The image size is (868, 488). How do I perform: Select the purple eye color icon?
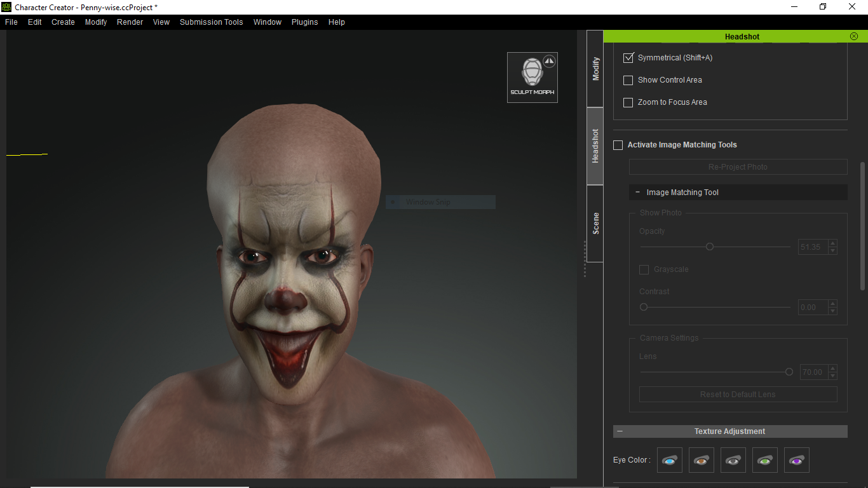pos(797,460)
